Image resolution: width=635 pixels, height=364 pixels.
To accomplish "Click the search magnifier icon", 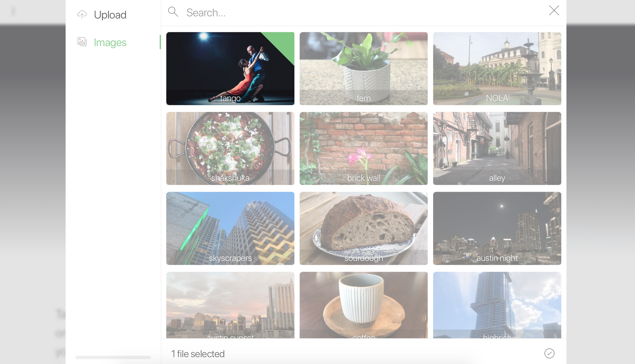I will coord(173,12).
